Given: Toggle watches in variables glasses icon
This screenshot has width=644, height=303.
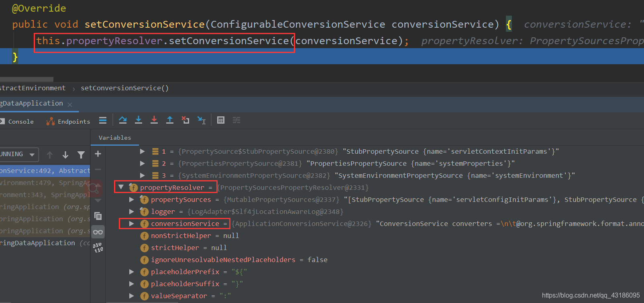Looking at the screenshot, I should point(98,232).
